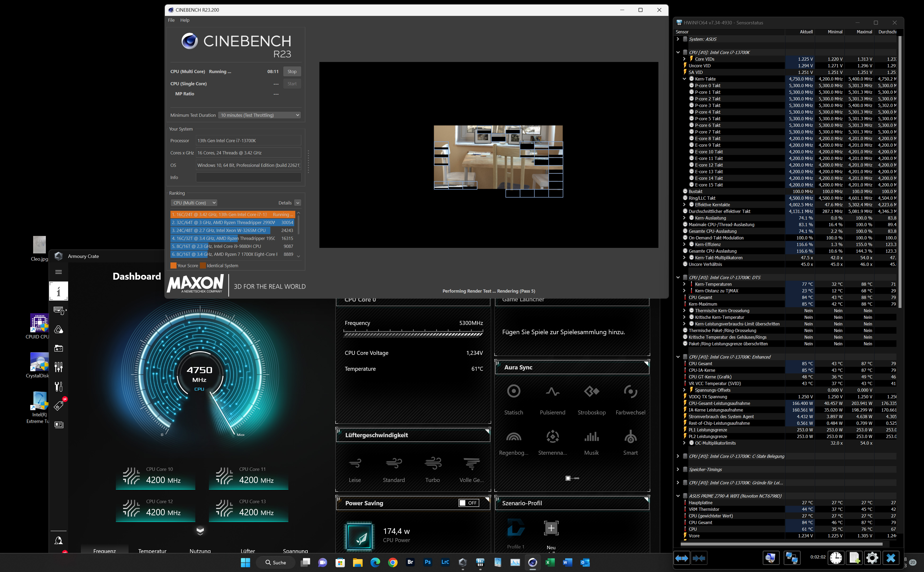Open Minimum Test Duration dropdown

click(260, 115)
